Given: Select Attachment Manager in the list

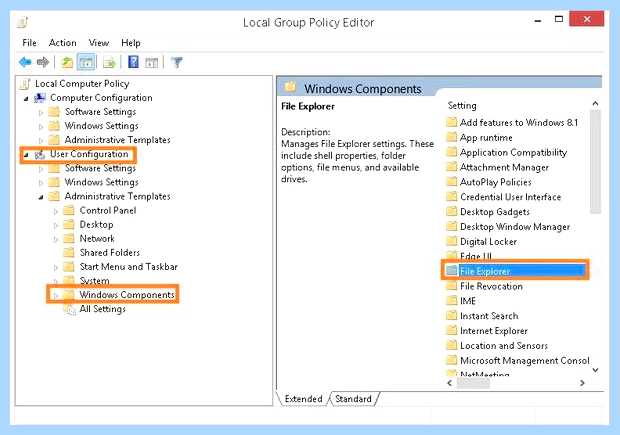Looking at the screenshot, I should (504, 167).
